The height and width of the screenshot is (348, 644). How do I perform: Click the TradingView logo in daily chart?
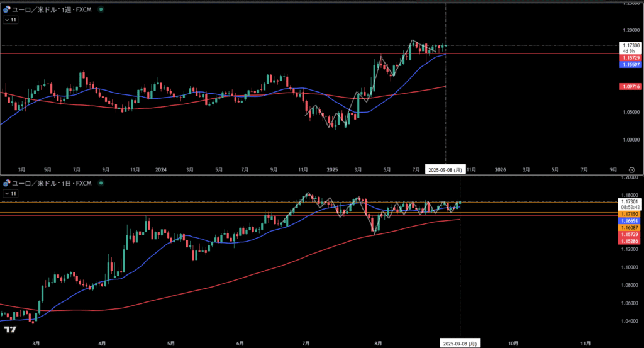(10, 329)
